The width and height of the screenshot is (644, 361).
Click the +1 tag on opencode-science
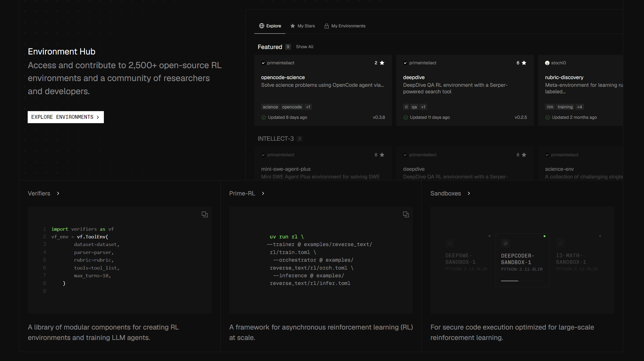pos(308,107)
